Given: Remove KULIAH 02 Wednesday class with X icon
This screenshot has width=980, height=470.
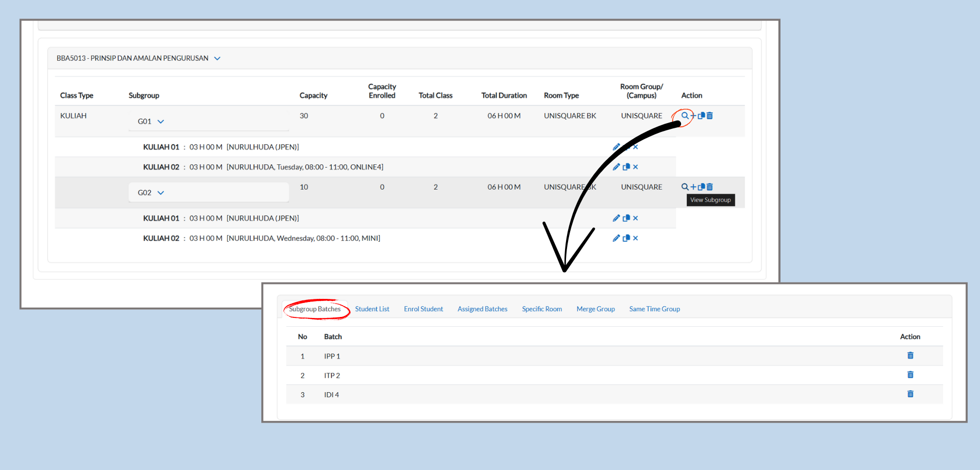Looking at the screenshot, I should pyautogui.click(x=636, y=238).
